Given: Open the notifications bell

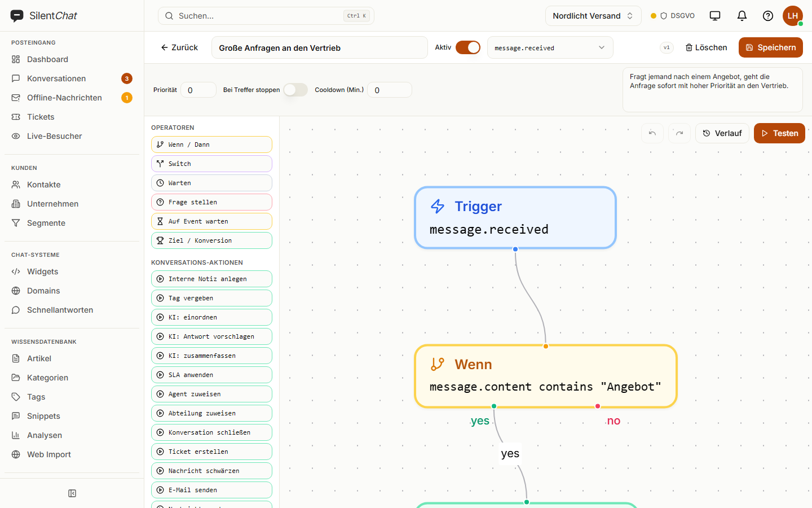Looking at the screenshot, I should pyautogui.click(x=742, y=16).
